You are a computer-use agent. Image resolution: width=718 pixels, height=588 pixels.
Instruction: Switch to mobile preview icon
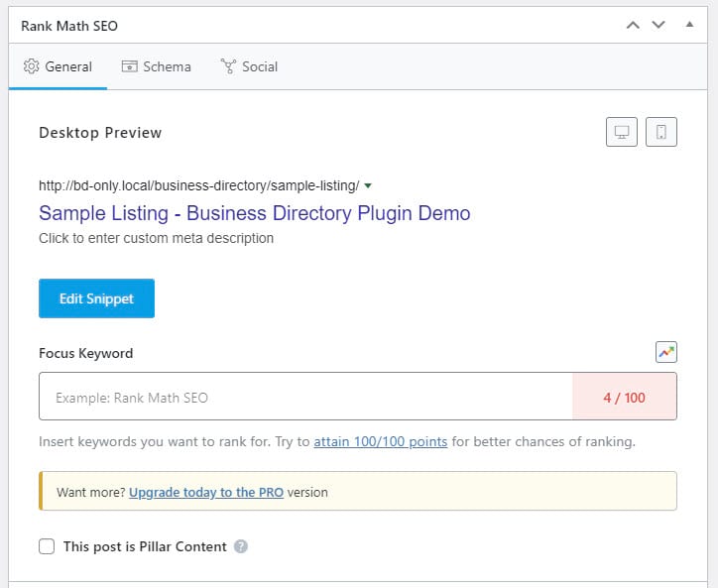[x=660, y=132]
